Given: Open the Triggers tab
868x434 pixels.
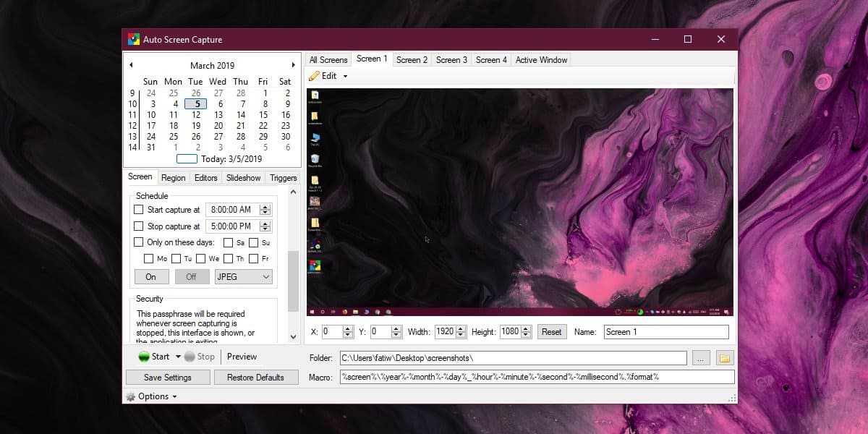Looking at the screenshot, I should click(x=283, y=177).
